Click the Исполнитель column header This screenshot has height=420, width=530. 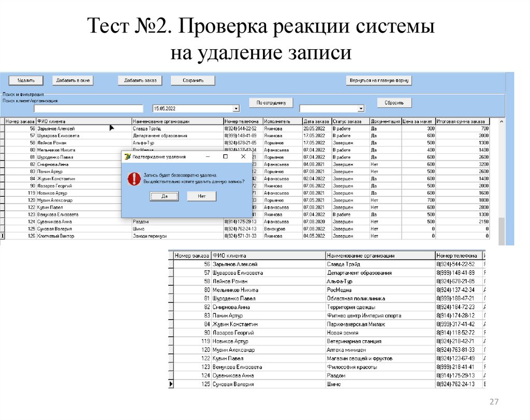(x=283, y=121)
